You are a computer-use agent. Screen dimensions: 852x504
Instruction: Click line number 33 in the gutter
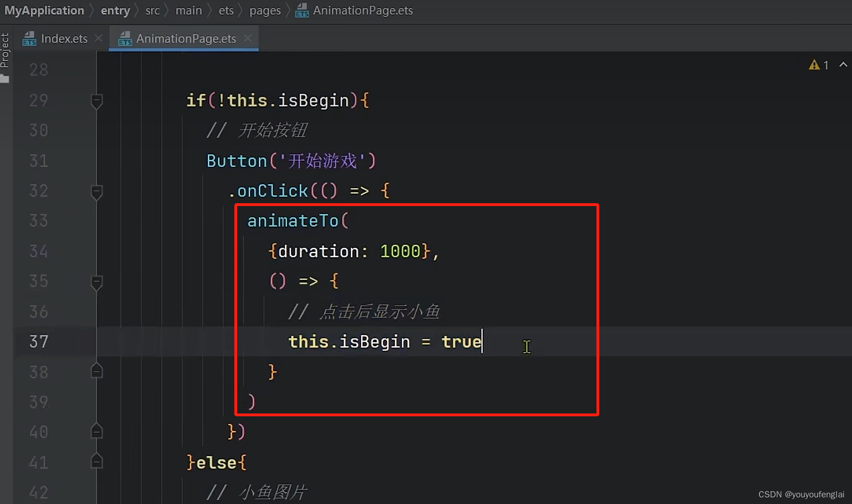pos(39,221)
